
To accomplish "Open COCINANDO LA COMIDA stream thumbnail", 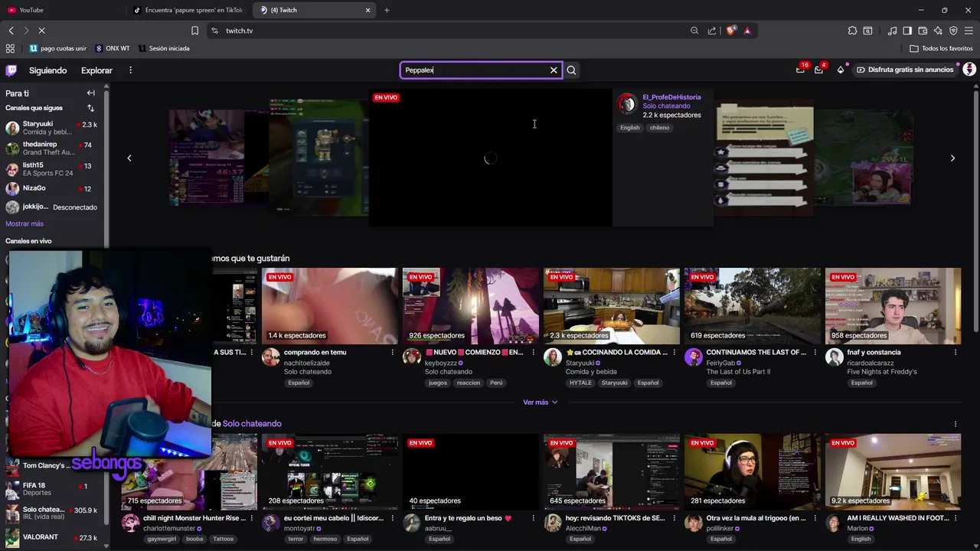I will (x=611, y=306).
